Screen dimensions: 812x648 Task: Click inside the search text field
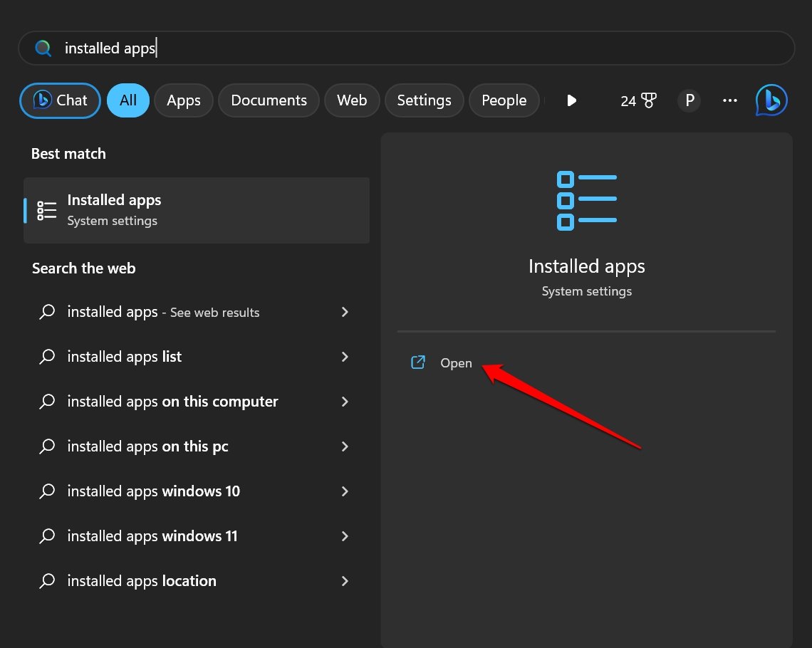point(427,48)
